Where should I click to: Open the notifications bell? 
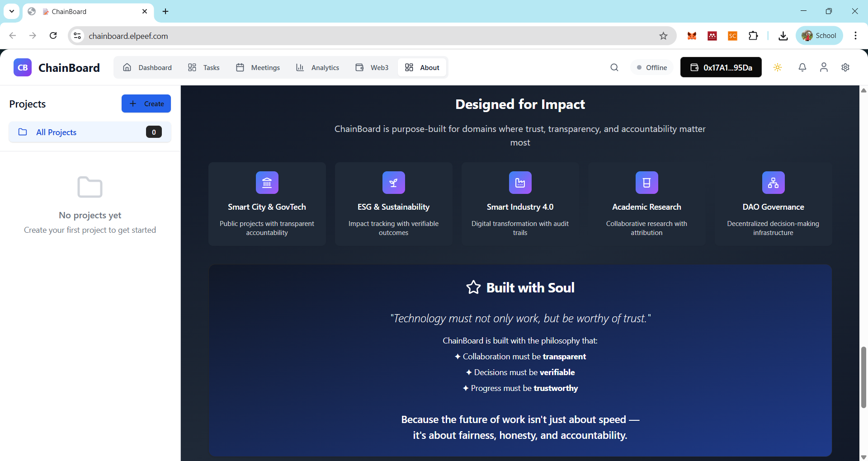[802, 67]
